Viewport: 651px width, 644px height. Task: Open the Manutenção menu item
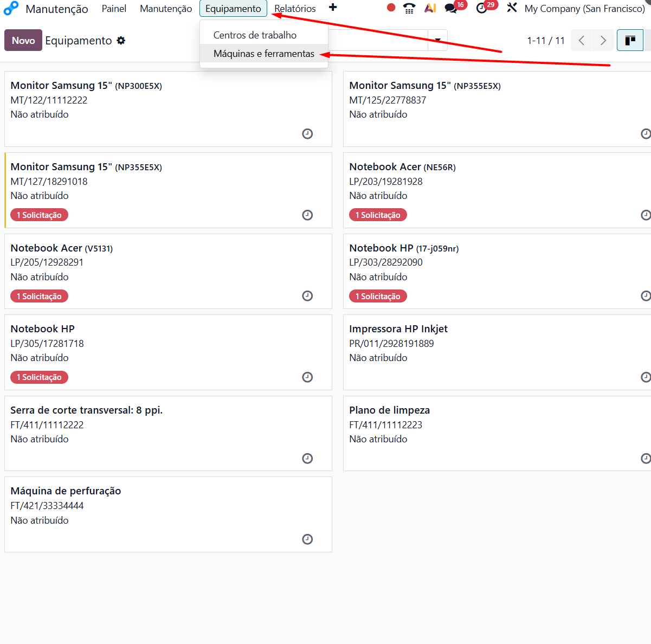pyautogui.click(x=166, y=9)
